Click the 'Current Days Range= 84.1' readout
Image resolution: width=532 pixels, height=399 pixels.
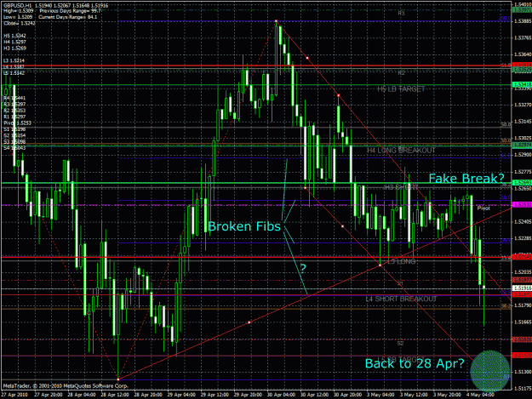[x=67, y=17]
